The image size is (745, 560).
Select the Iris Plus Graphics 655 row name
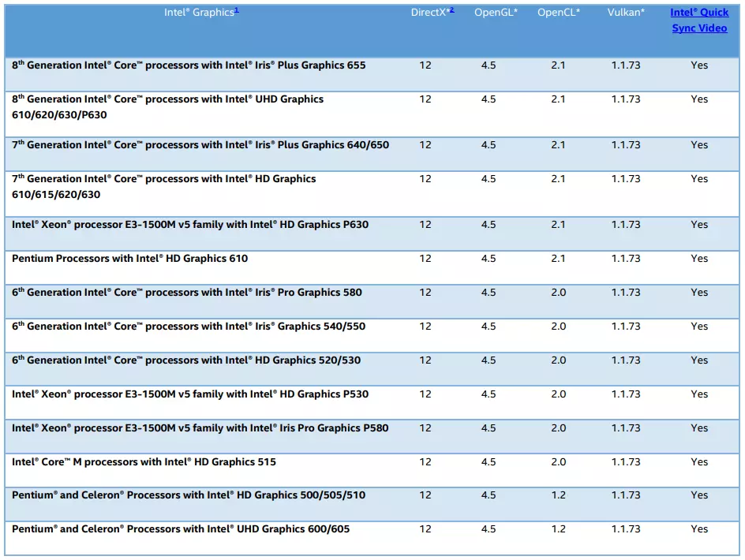coord(189,65)
